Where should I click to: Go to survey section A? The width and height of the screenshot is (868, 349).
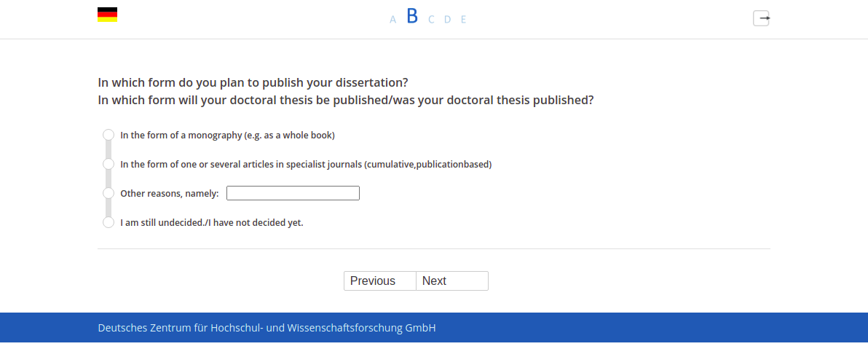(x=393, y=20)
